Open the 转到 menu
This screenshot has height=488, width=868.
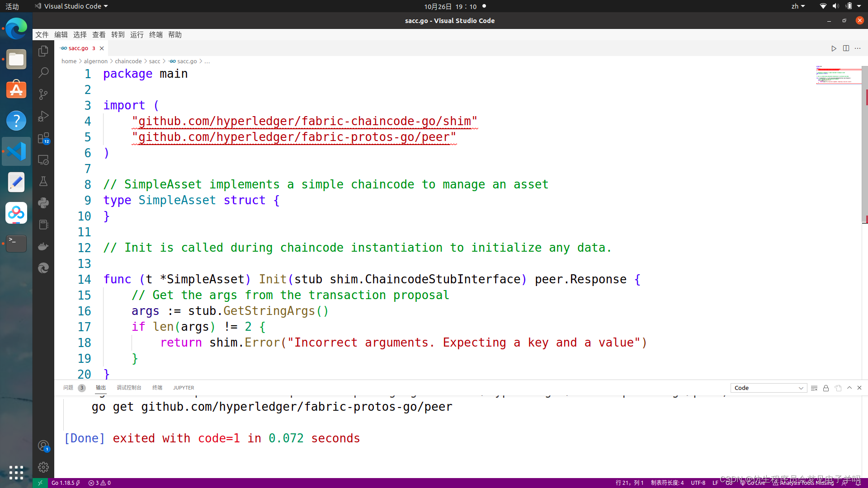(118, 35)
